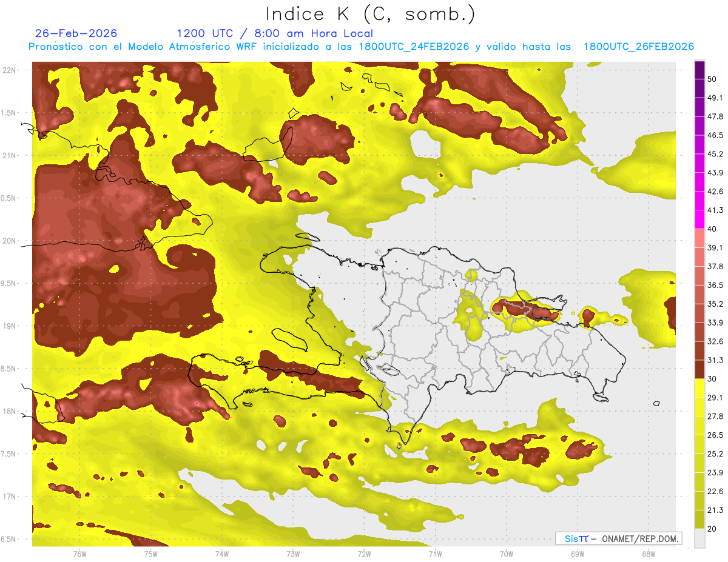Image resolution: width=728 pixels, height=562 pixels.
Task: Click the colorbar label "49.1"
Action: 715,98
